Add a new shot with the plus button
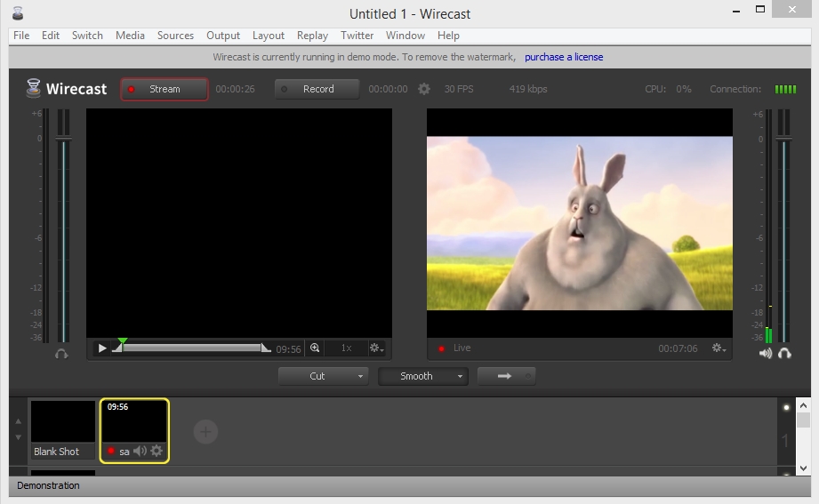Screen dimensions: 819x504 pyautogui.click(x=205, y=432)
